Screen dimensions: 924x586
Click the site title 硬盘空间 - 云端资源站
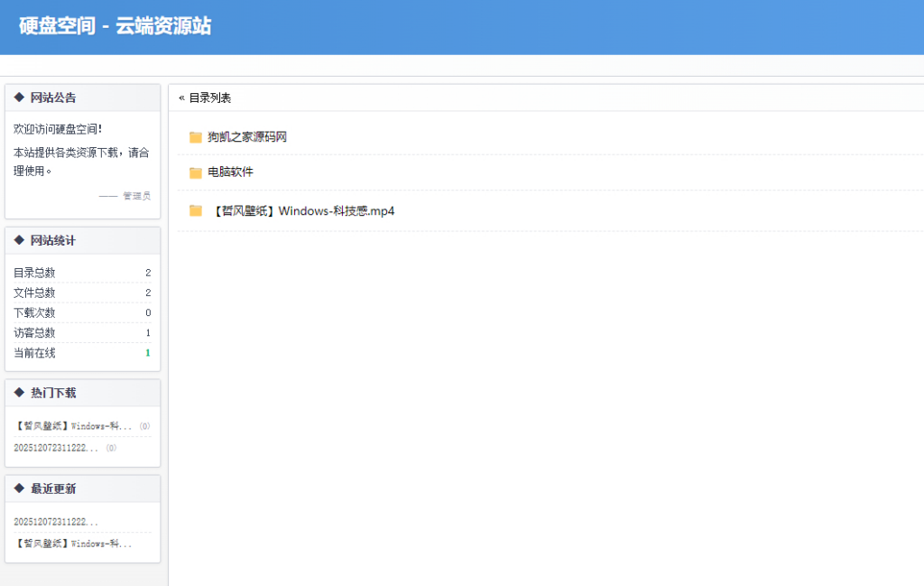tap(111, 27)
